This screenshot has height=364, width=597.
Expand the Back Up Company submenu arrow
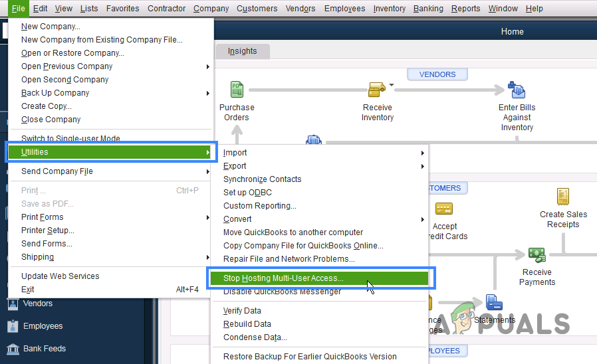pos(208,93)
